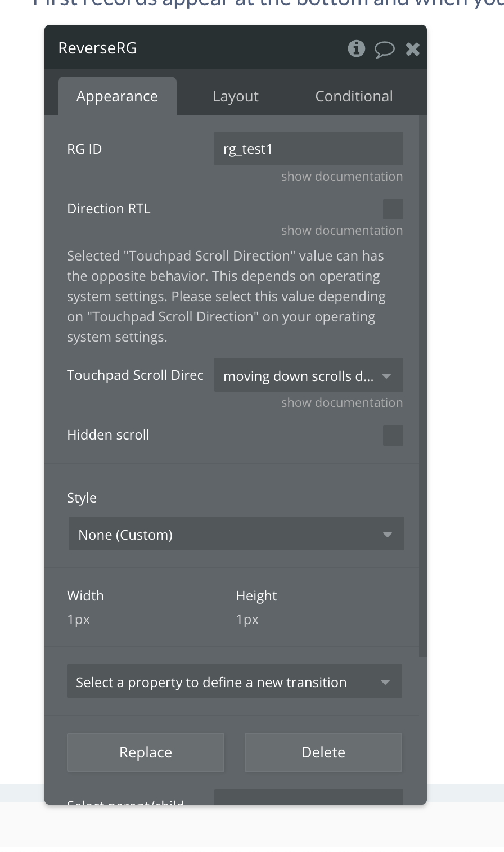Image resolution: width=504 pixels, height=852 pixels.
Task: Enable the Direction RTL checkbox
Action: (393, 209)
